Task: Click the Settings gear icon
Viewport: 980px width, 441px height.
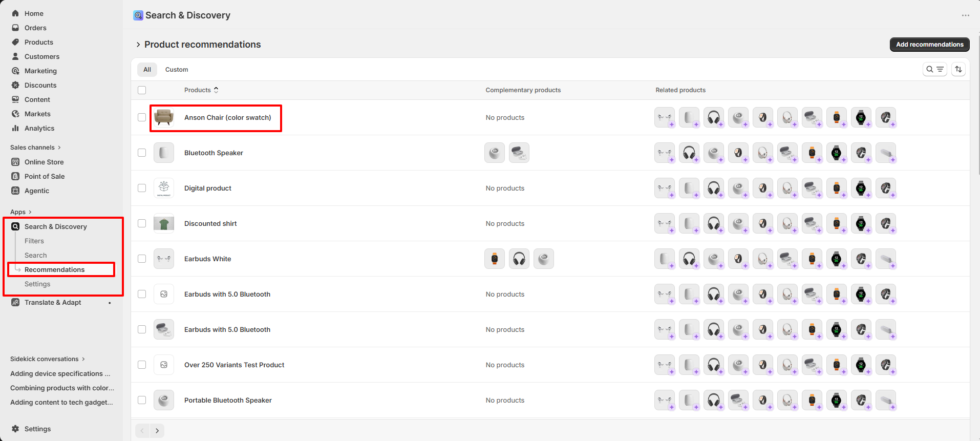Action: click(x=15, y=429)
